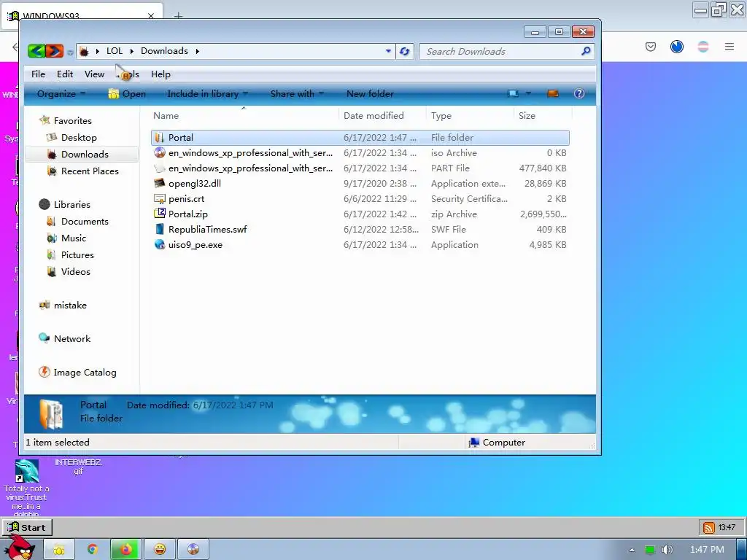Open the Help menu
Viewport: 747px width, 560px height.
160,74
